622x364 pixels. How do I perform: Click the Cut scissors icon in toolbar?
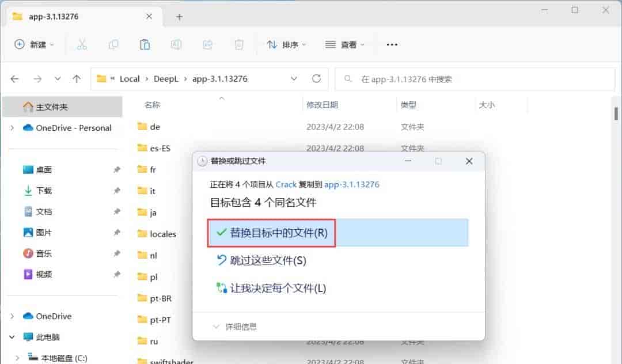tap(82, 44)
